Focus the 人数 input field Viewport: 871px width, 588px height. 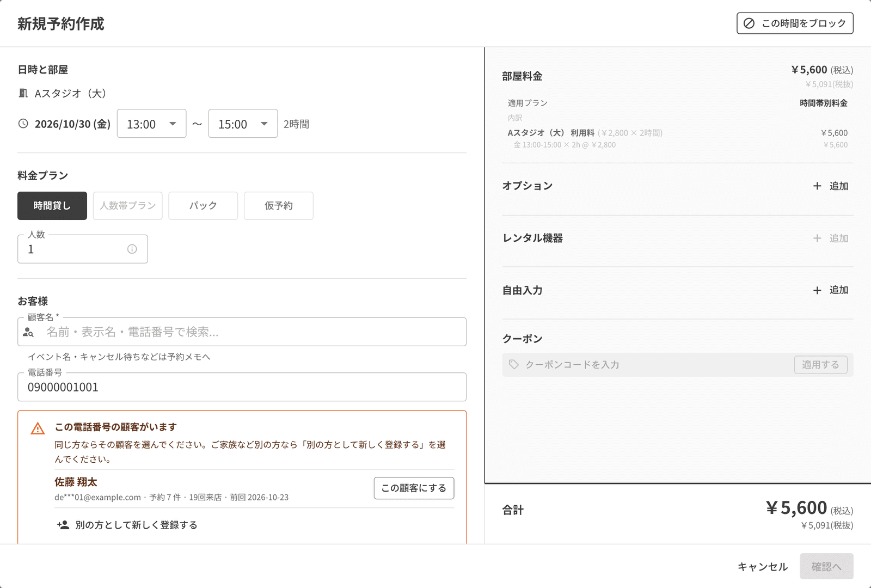83,249
